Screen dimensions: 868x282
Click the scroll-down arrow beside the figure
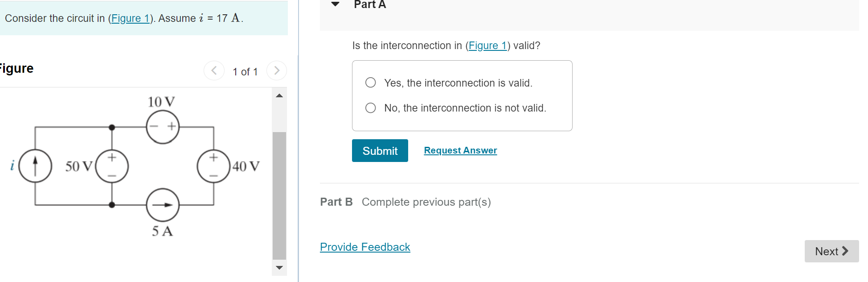(279, 268)
